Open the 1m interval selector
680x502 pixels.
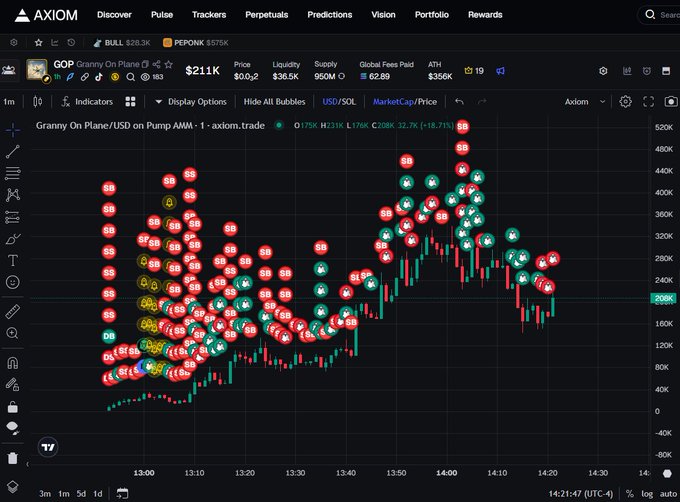click(x=9, y=102)
